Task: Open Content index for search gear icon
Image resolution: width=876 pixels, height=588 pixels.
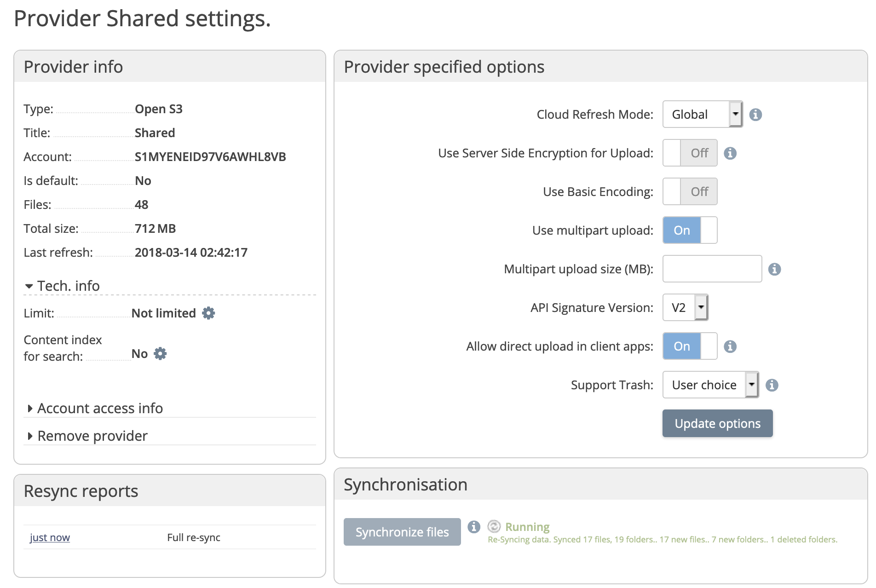Action: (160, 354)
